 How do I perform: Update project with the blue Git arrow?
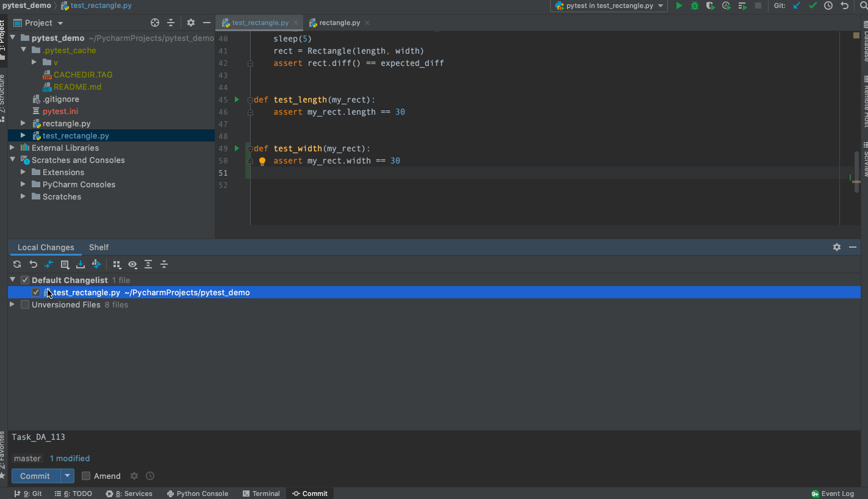[797, 5]
